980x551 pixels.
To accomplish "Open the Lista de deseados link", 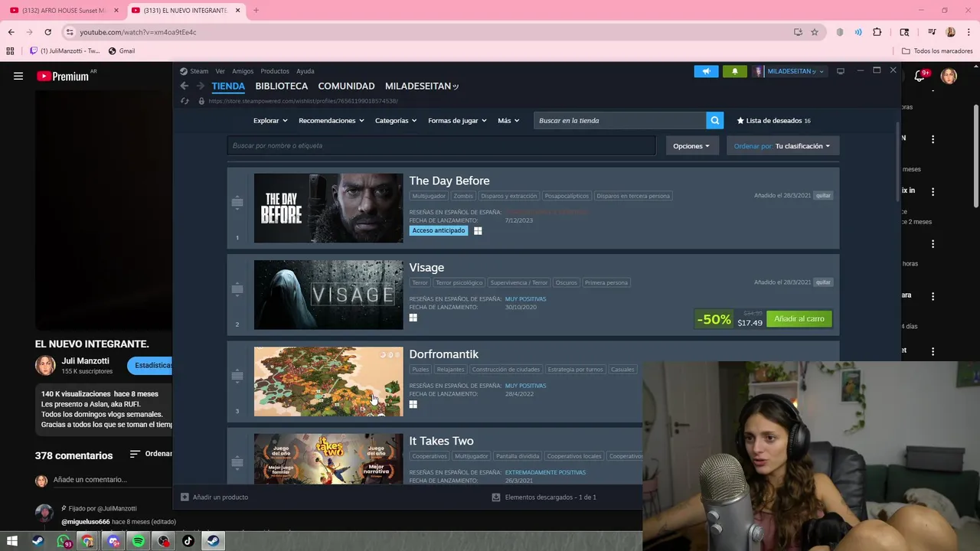I will pyautogui.click(x=773, y=121).
